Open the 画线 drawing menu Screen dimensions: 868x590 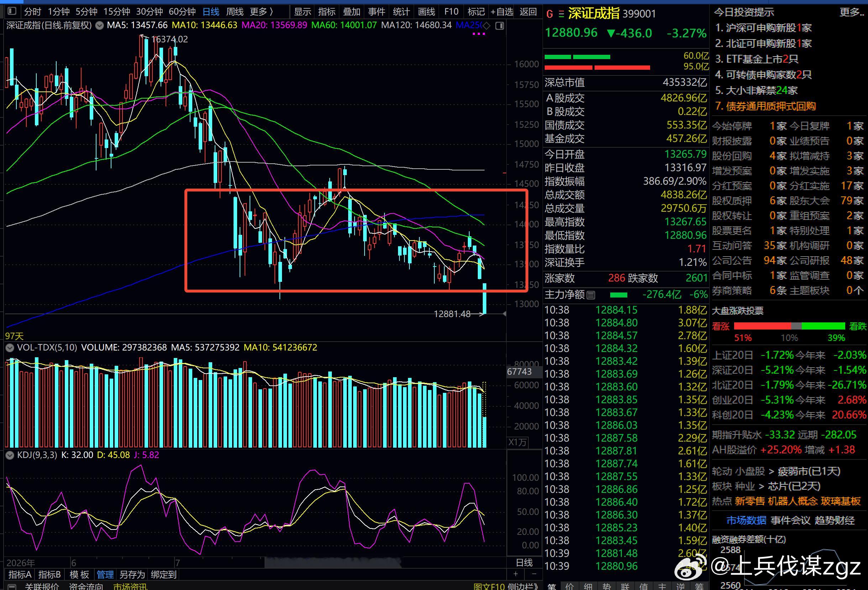tap(427, 12)
